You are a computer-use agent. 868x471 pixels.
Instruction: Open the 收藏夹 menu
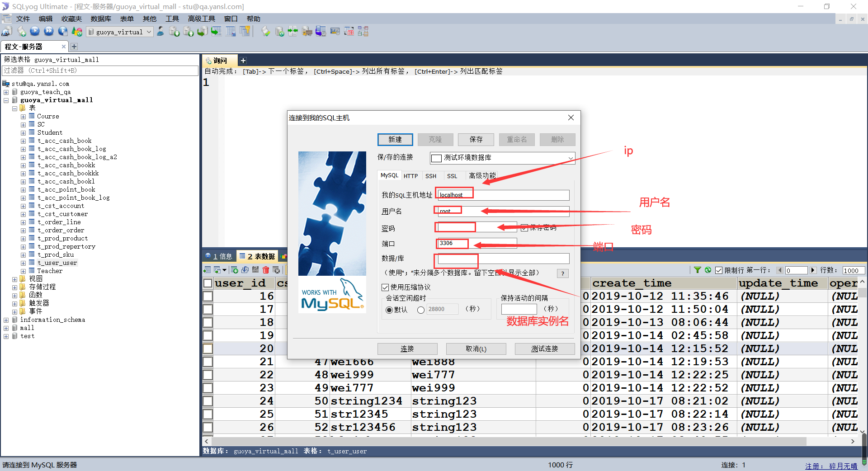[x=71, y=19]
